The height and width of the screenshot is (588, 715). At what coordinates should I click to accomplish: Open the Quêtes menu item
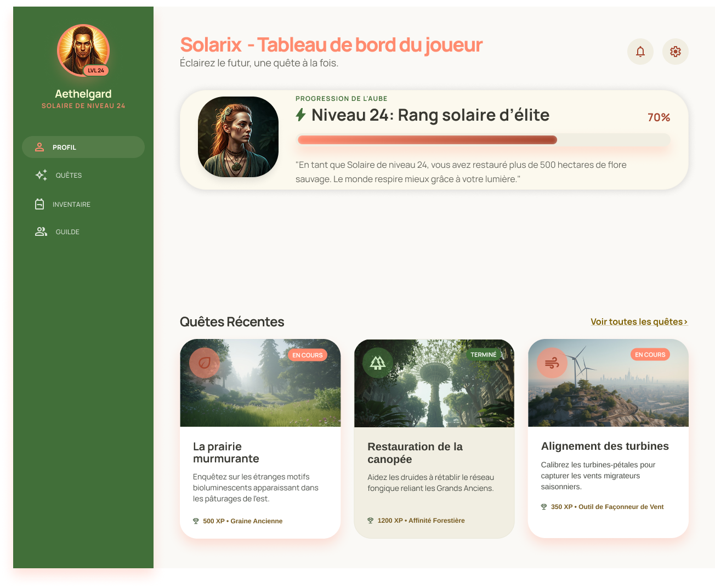pyautogui.click(x=69, y=176)
